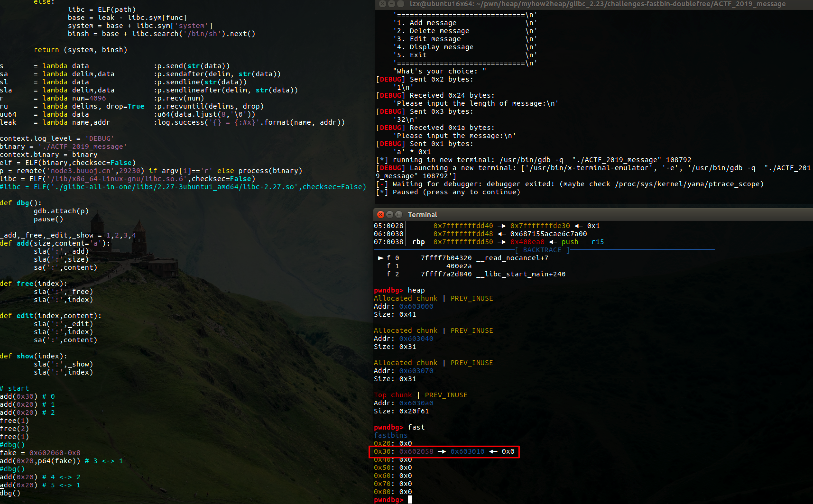Click the "Waiting for debugger: debugger exited!" line
The image size is (813, 504).
[x=570, y=184]
